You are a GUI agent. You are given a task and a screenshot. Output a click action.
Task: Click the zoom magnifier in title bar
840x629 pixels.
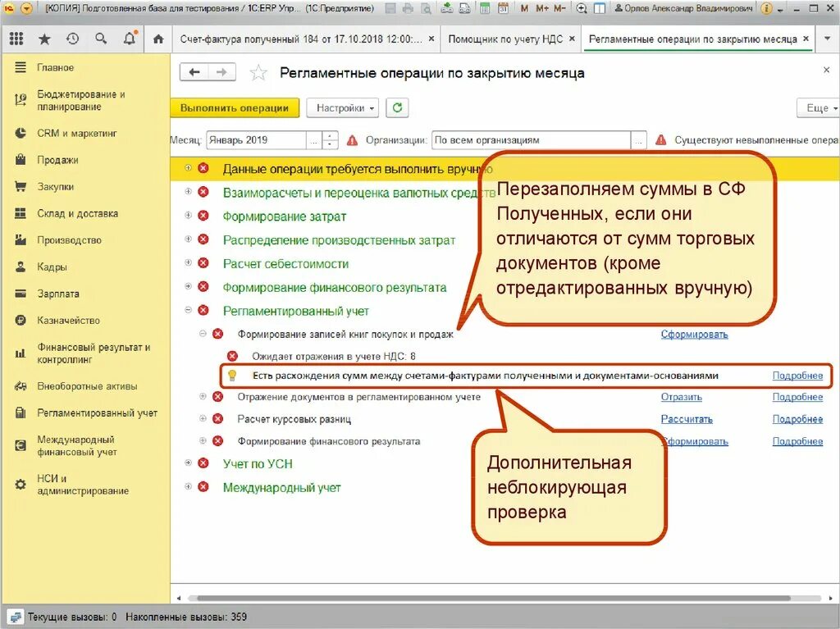click(x=582, y=8)
